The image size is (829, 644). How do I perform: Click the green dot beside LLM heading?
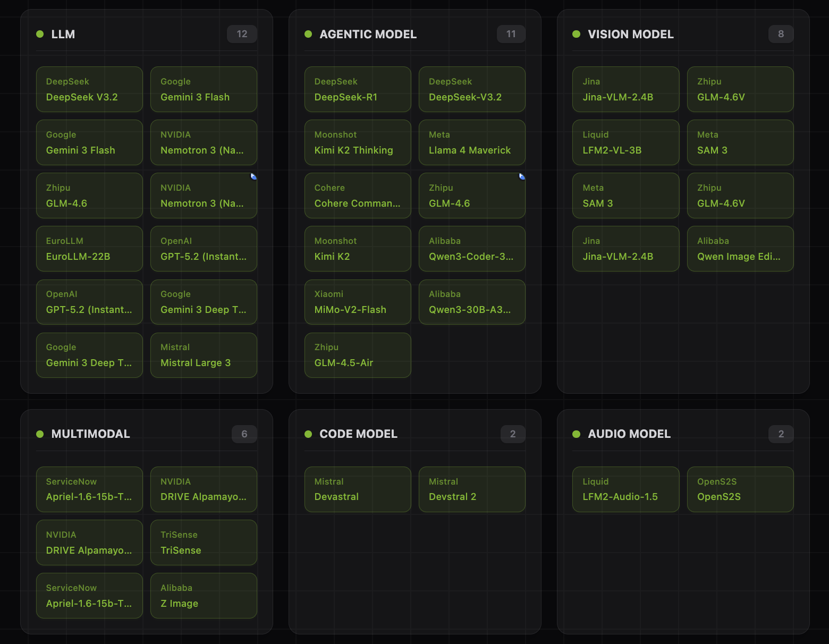pos(40,34)
